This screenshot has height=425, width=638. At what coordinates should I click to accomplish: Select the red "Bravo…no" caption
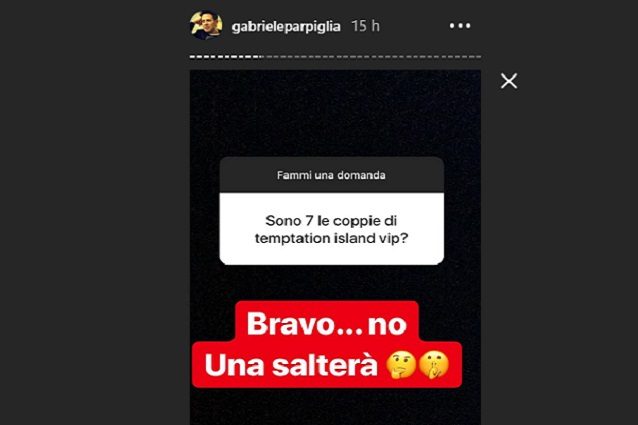tap(327, 324)
